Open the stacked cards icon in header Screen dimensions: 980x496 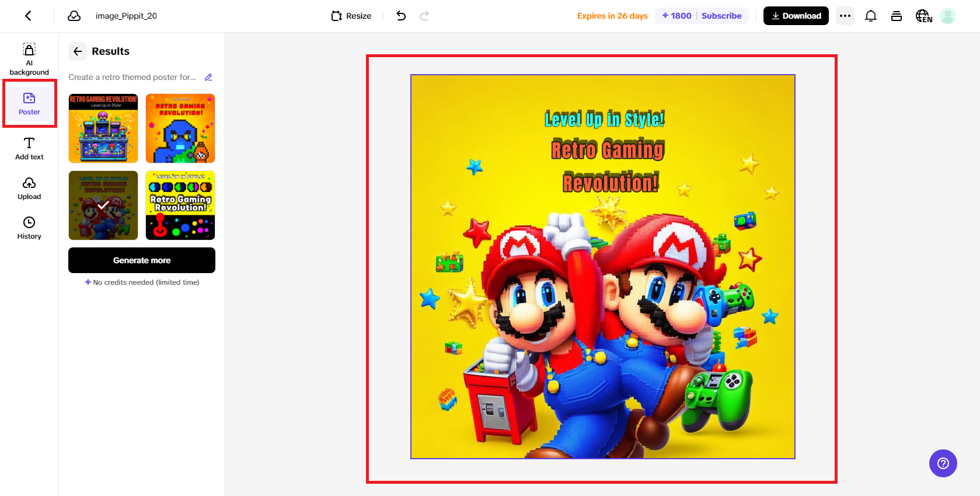pos(897,16)
